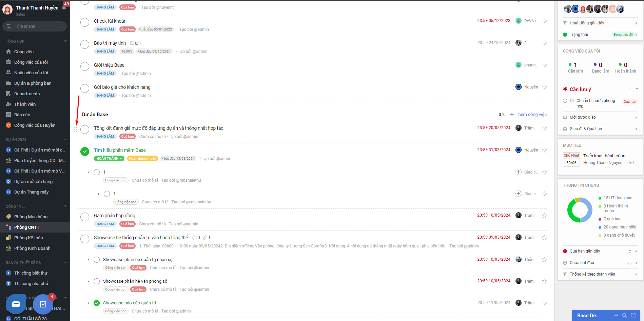Open the HOÀN THÀNH status dropdown
Screen dimensions: 644x321
pyautogui.click(x=109, y=159)
